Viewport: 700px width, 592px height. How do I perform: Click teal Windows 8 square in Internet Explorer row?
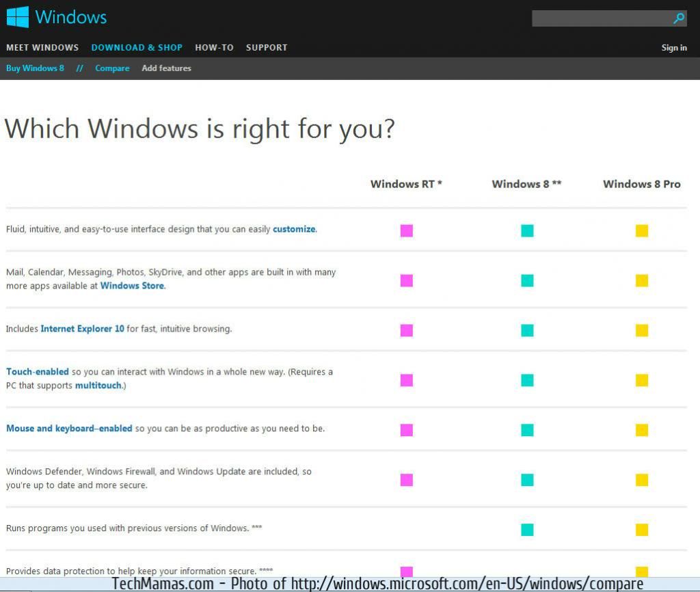click(x=527, y=330)
